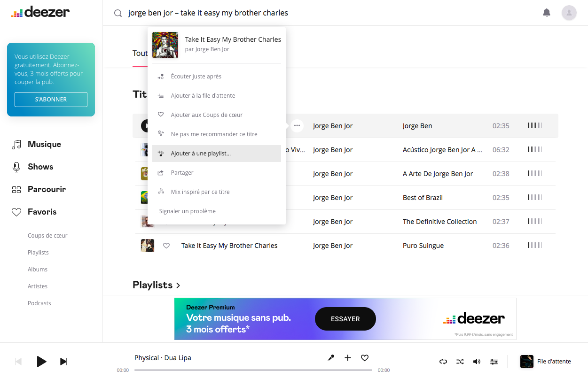The height and width of the screenshot is (378, 588).
Task: Click the lyrics microphone icon in player
Action: click(x=331, y=358)
